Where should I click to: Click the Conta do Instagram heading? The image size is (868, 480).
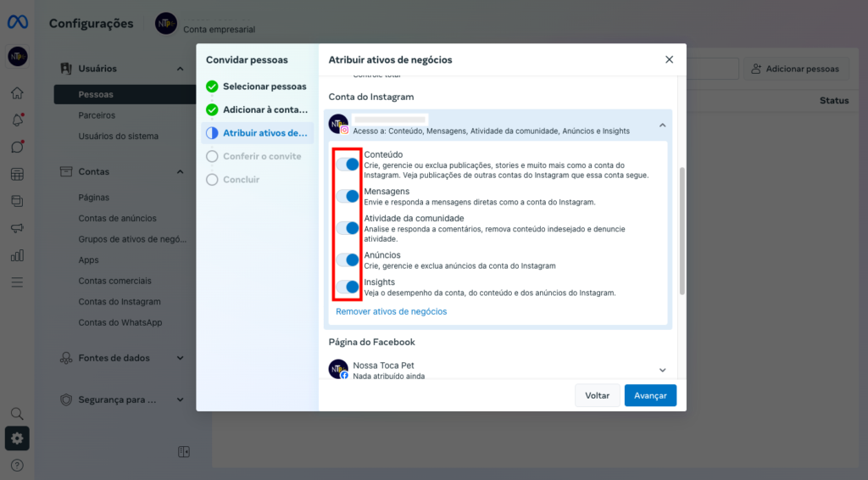pos(371,97)
